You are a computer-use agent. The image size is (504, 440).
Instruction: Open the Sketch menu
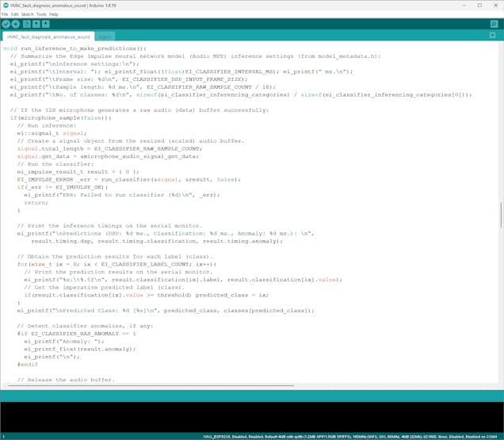coord(27,14)
